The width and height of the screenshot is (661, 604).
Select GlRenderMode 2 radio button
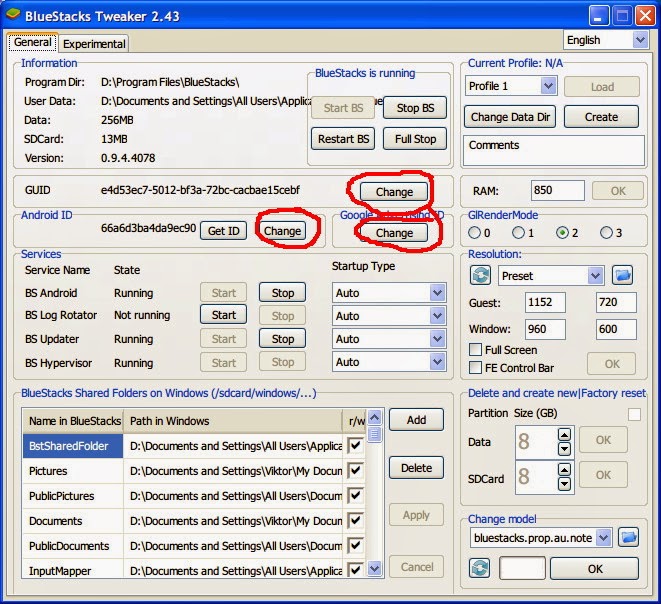coord(562,233)
